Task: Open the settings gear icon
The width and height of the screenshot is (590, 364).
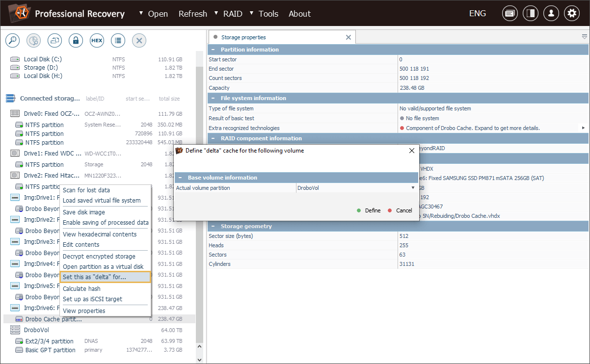Action: [572, 14]
